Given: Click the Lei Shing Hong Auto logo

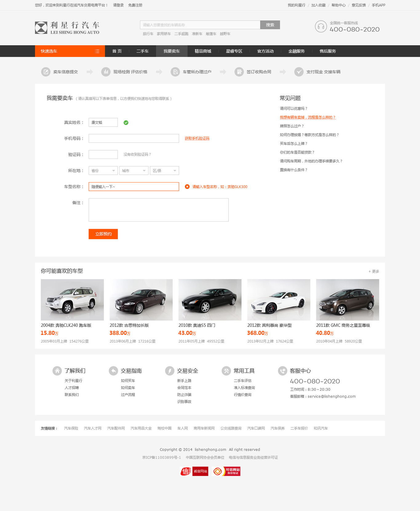Looking at the screenshot, I should tap(67, 28).
